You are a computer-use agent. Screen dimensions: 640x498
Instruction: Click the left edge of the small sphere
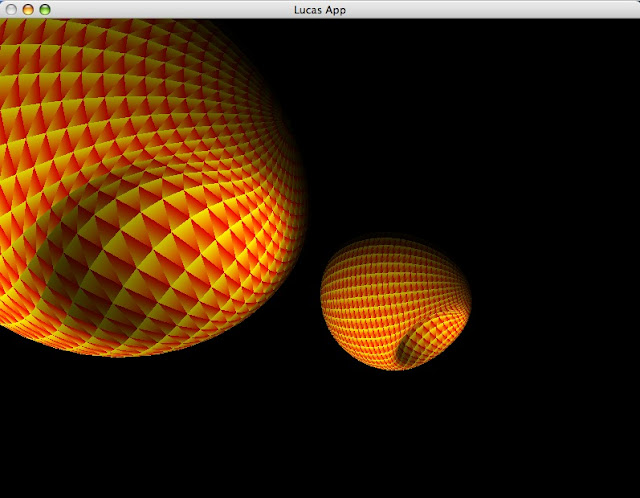point(323,295)
